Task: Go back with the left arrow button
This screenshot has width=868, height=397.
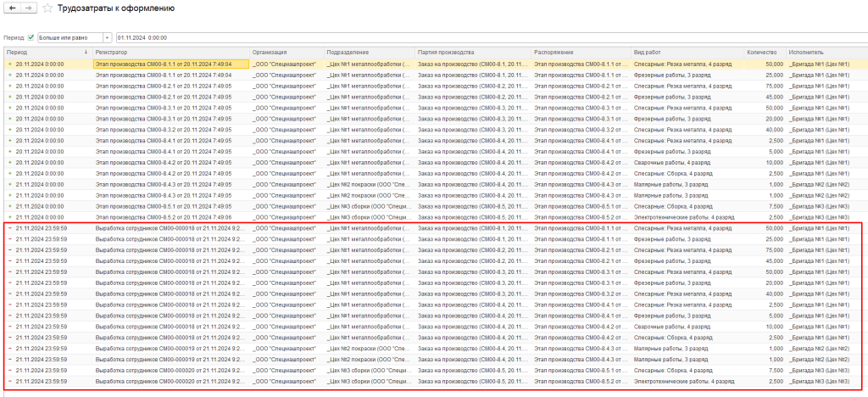Action: tap(12, 8)
